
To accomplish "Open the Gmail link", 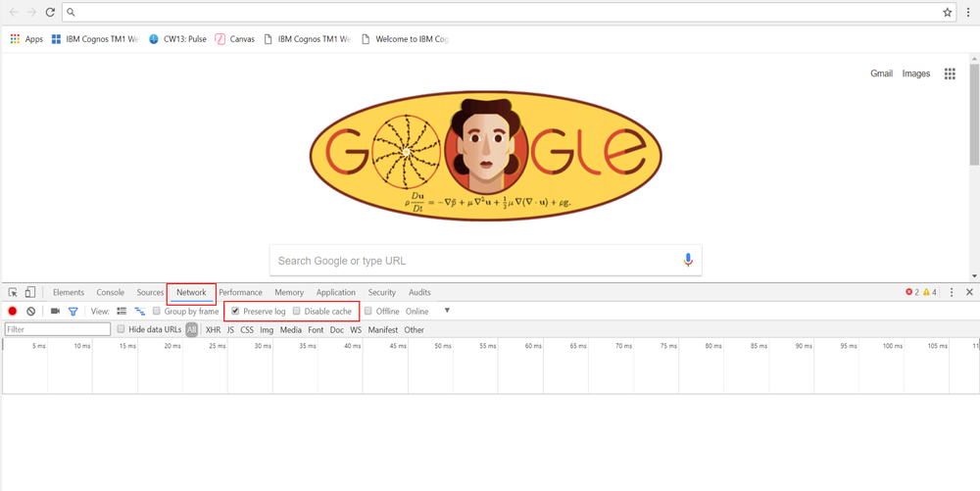I will 881,74.
